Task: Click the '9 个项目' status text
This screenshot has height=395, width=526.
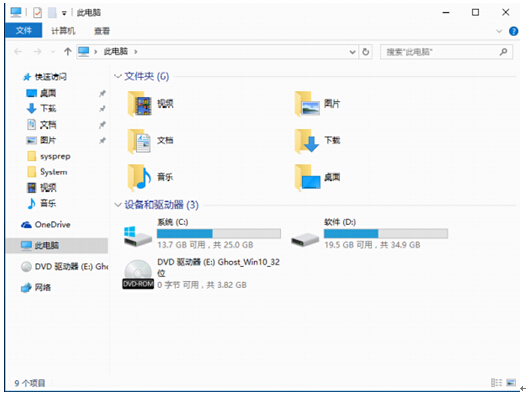Action: coord(30,383)
